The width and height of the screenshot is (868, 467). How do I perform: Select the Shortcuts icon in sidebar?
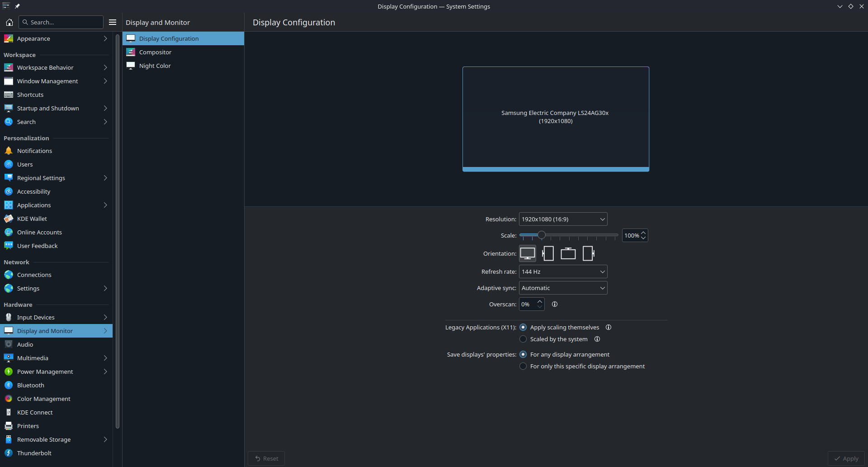(9, 95)
